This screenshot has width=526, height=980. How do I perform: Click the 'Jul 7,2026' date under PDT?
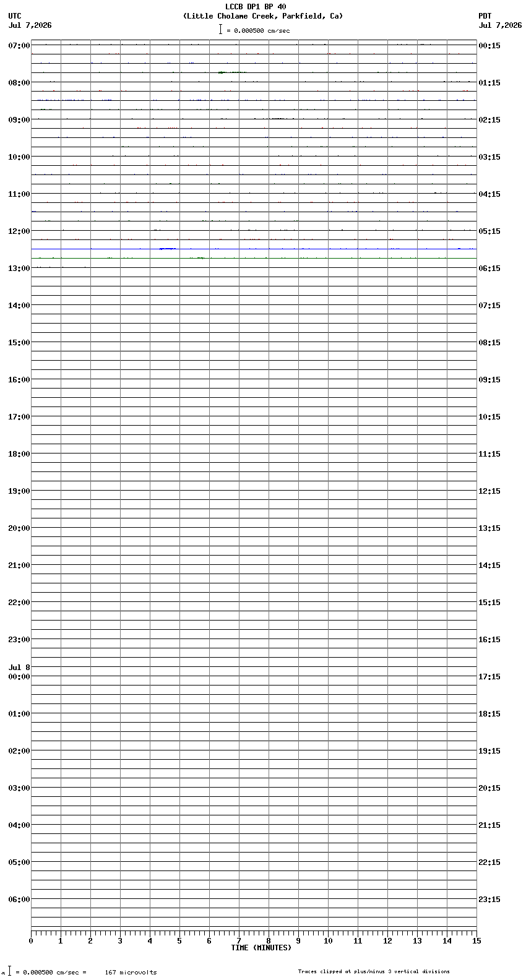(x=500, y=25)
